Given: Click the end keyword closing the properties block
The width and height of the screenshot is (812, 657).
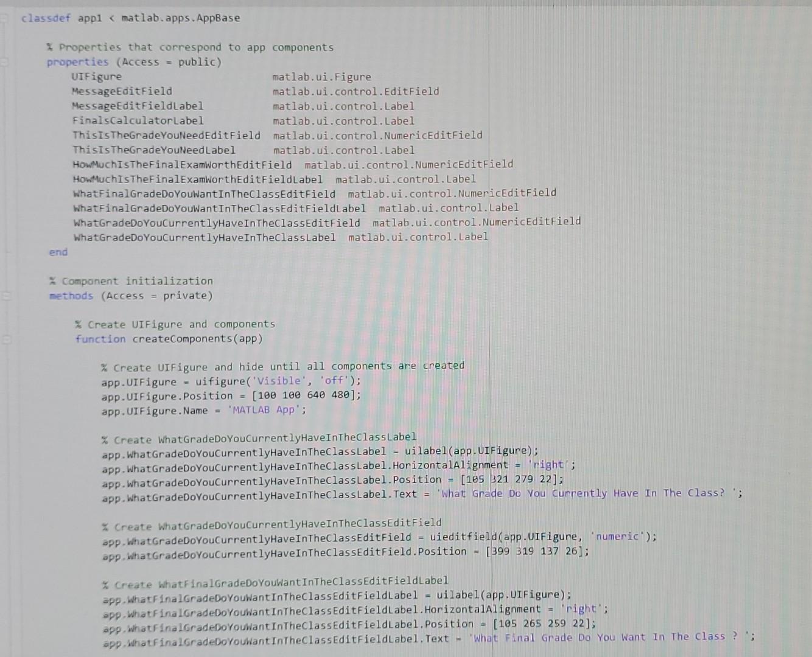Looking at the screenshot, I should pos(58,252).
